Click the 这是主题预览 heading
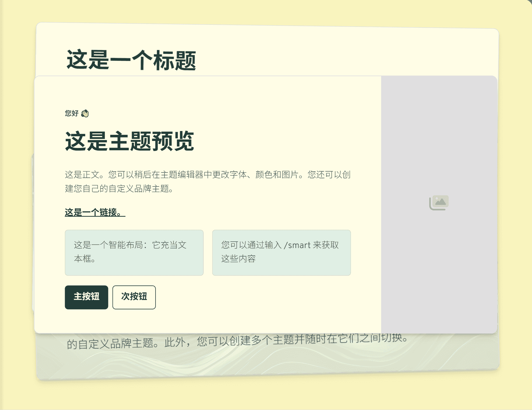 (x=129, y=141)
